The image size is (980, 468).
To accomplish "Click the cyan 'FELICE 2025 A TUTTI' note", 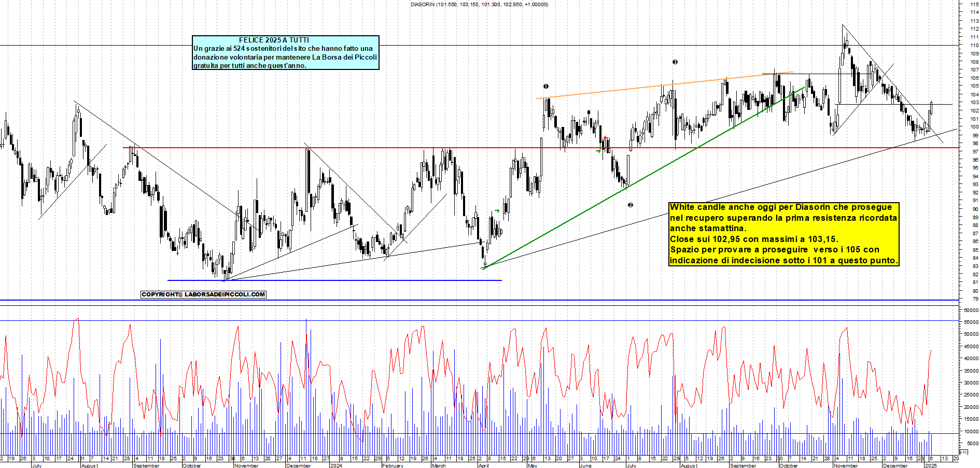I will [286, 52].
